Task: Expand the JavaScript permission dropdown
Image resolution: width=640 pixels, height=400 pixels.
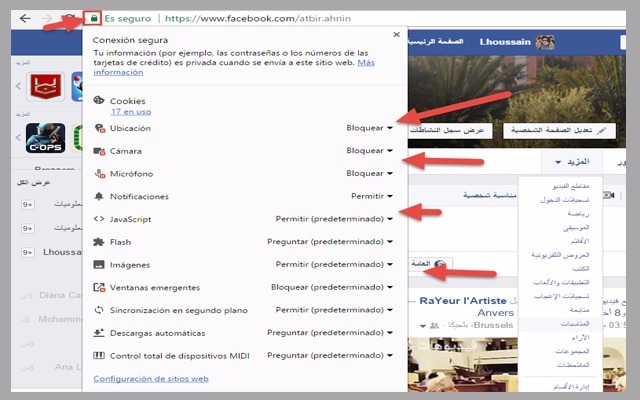Action: click(334, 219)
